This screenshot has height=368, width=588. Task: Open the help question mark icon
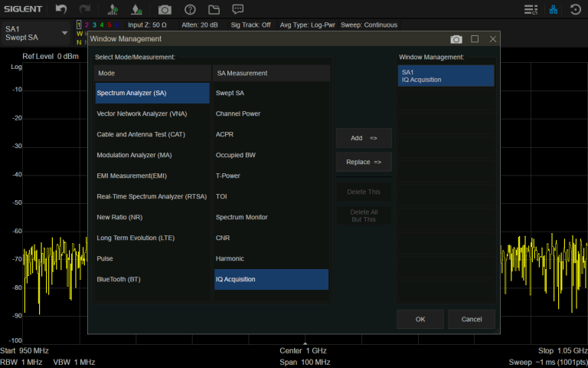point(190,10)
